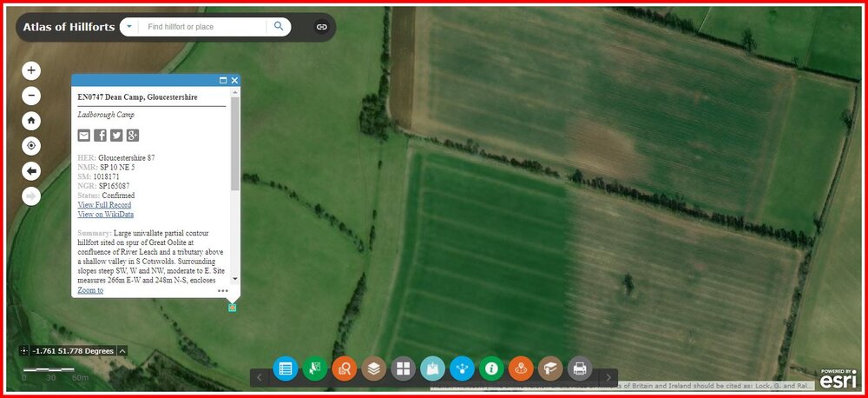Open the orange query search widget
The width and height of the screenshot is (868, 398).
coord(345,368)
